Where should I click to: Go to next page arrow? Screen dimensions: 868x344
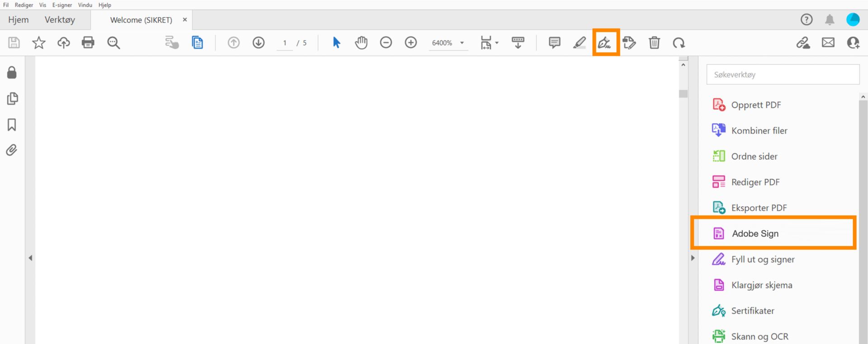tap(259, 43)
